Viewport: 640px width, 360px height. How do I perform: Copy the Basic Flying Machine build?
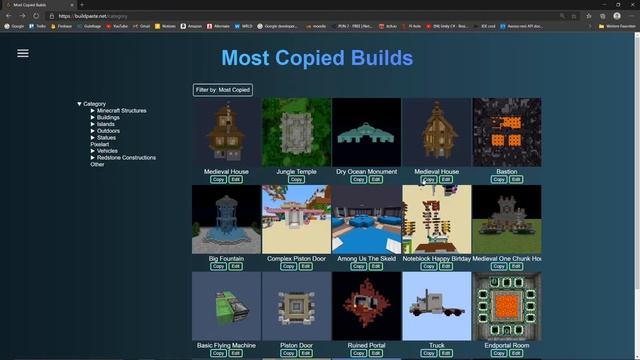click(x=218, y=353)
